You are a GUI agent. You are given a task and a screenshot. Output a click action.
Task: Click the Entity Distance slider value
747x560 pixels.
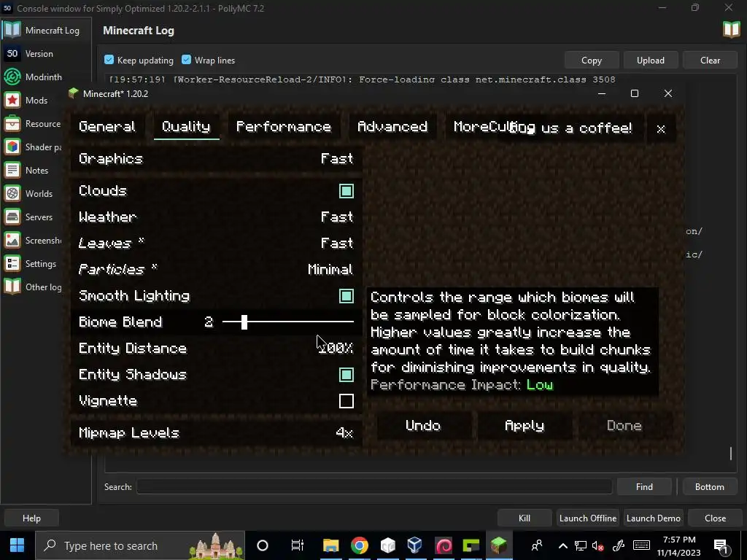(x=336, y=349)
